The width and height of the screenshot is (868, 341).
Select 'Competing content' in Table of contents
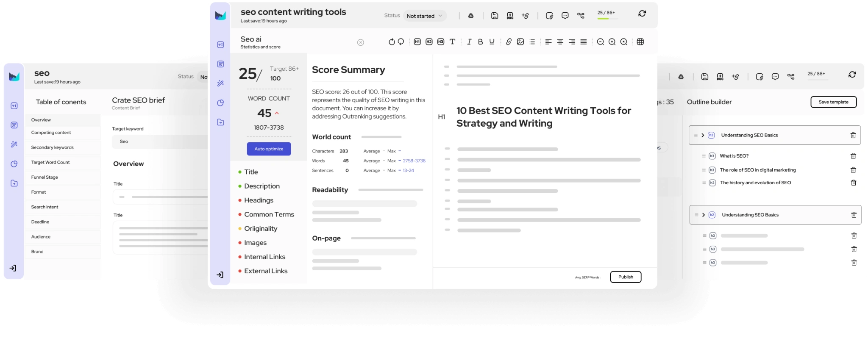tap(63, 133)
